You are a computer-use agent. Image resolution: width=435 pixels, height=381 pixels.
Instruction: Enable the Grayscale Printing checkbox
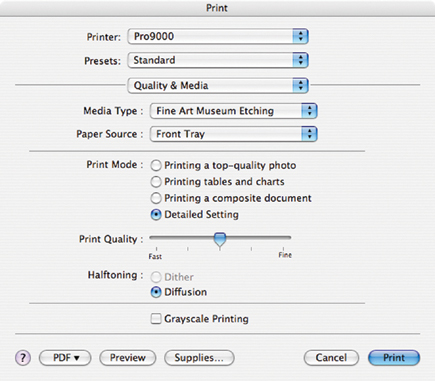click(x=156, y=319)
